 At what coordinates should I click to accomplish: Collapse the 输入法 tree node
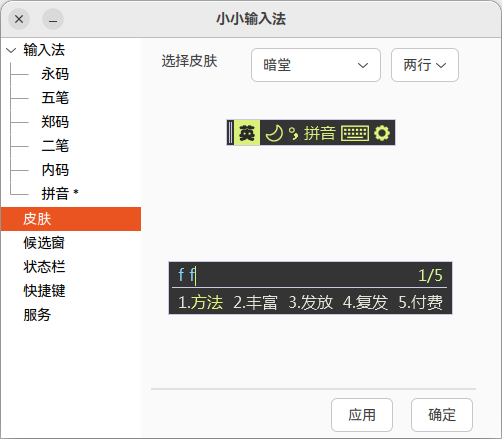(11, 50)
